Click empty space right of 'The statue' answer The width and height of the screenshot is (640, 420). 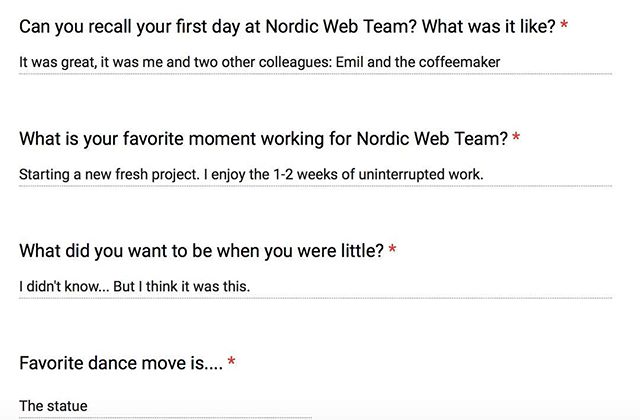coord(200,406)
